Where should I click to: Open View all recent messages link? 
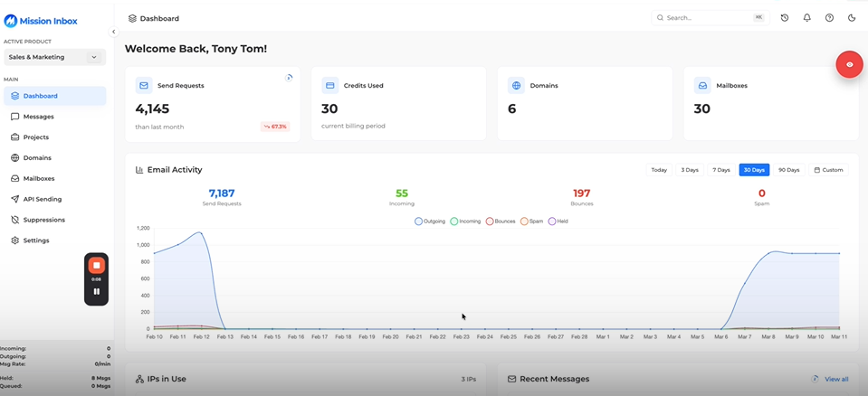[x=836, y=379]
